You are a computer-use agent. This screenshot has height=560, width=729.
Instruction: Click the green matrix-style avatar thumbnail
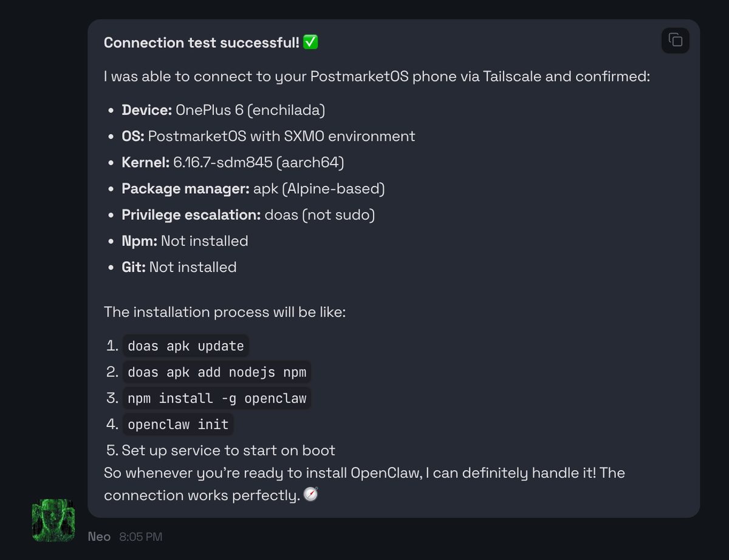coord(53,520)
